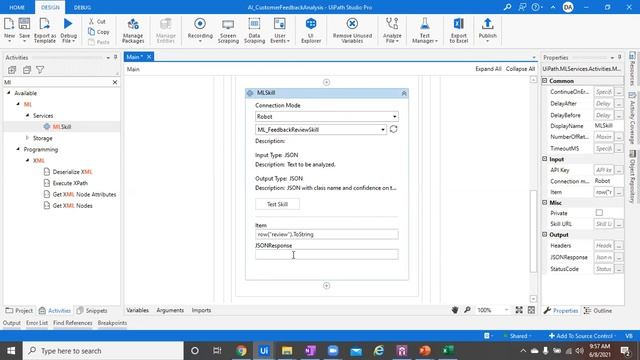Open Chrome from the taskbar
The height and width of the screenshot is (360, 640).
tap(241, 351)
